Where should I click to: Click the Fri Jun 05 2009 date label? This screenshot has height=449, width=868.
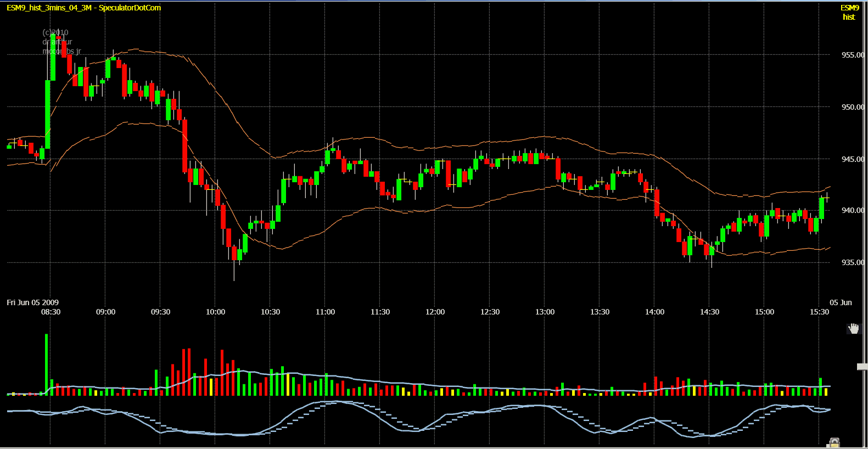32,302
